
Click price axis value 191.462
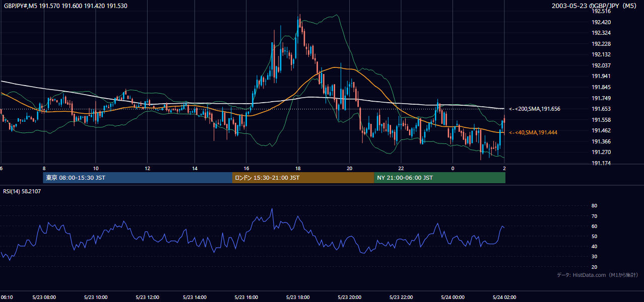click(601, 130)
